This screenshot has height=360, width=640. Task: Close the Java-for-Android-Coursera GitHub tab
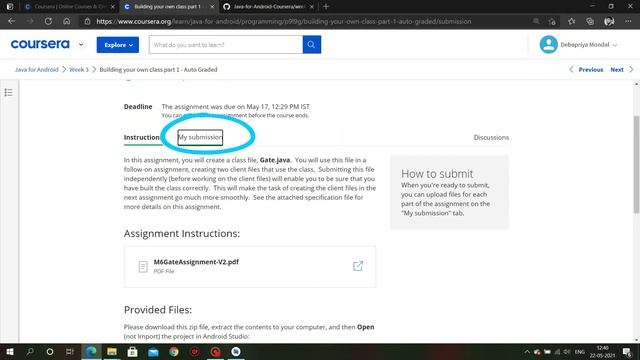pos(312,7)
